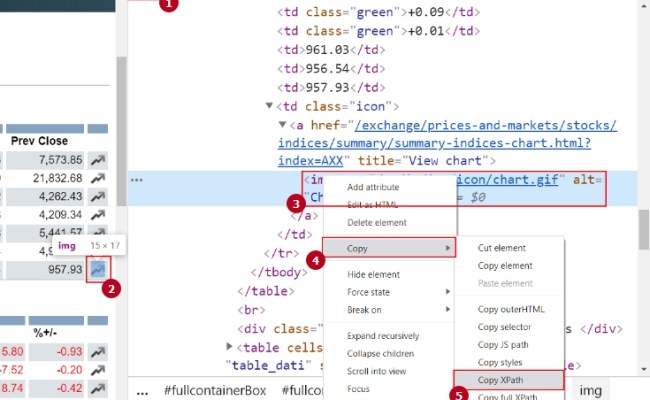Open chart icon in -0.42 row
The width and height of the screenshot is (650, 400).
[x=98, y=388]
